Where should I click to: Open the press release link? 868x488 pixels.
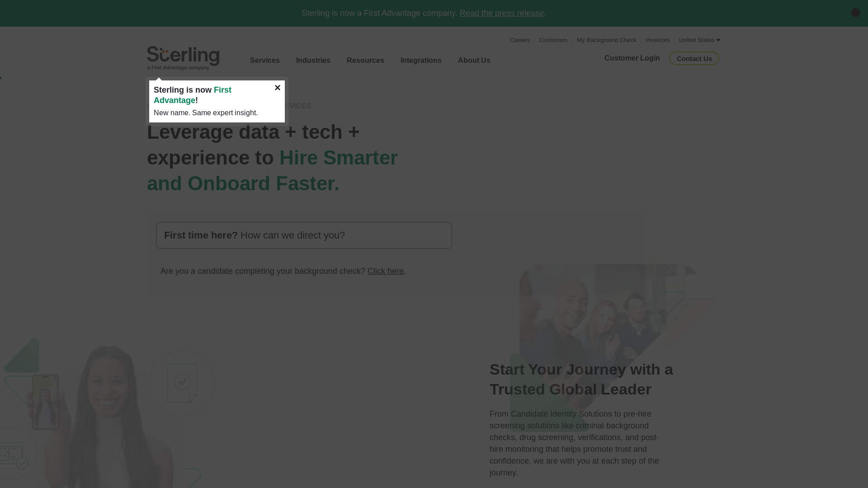point(501,13)
